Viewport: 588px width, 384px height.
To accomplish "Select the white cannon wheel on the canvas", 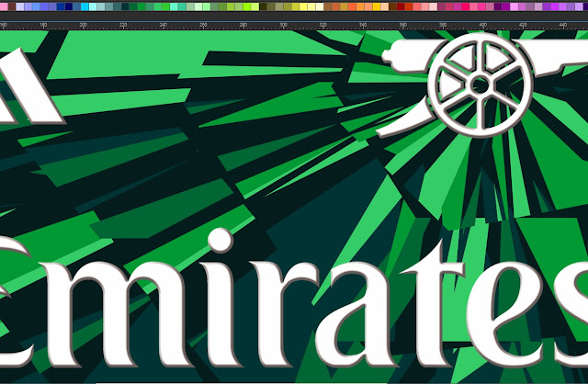I will pyautogui.click(x=480, y=85).
